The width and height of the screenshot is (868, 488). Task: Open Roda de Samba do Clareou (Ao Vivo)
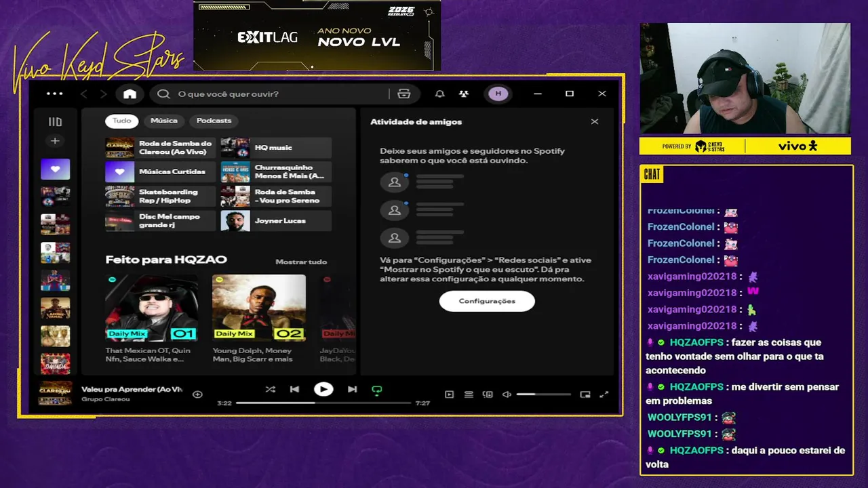[x=160, y=148]
